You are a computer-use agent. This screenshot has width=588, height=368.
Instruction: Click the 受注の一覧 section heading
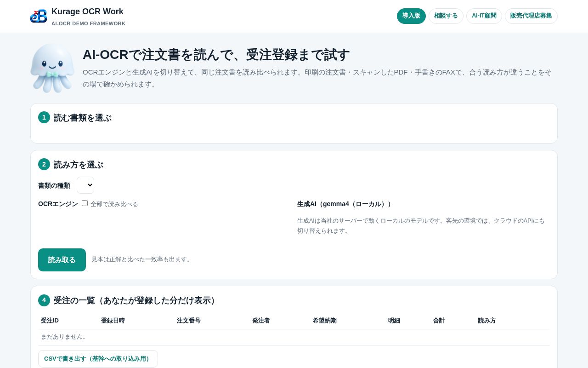136,301
